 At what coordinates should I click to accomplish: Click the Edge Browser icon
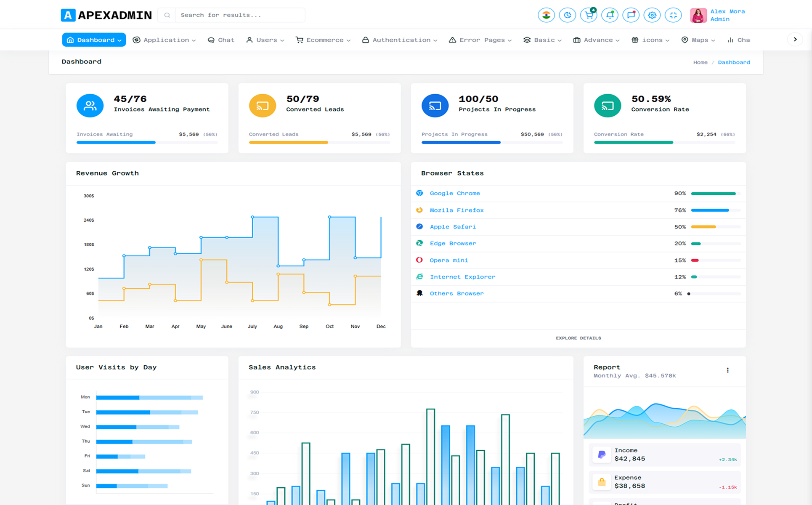tap(419, 243)
